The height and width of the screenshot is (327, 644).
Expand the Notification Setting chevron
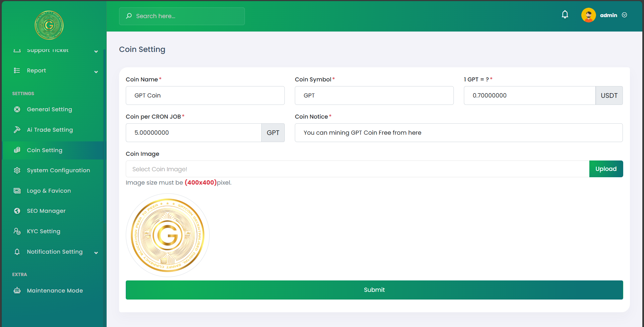96,253
